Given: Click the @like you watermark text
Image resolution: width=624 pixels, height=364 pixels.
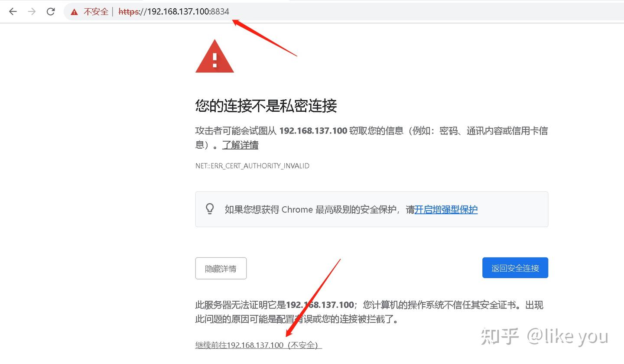Looking at the screenshot, I should pos(568,337).
